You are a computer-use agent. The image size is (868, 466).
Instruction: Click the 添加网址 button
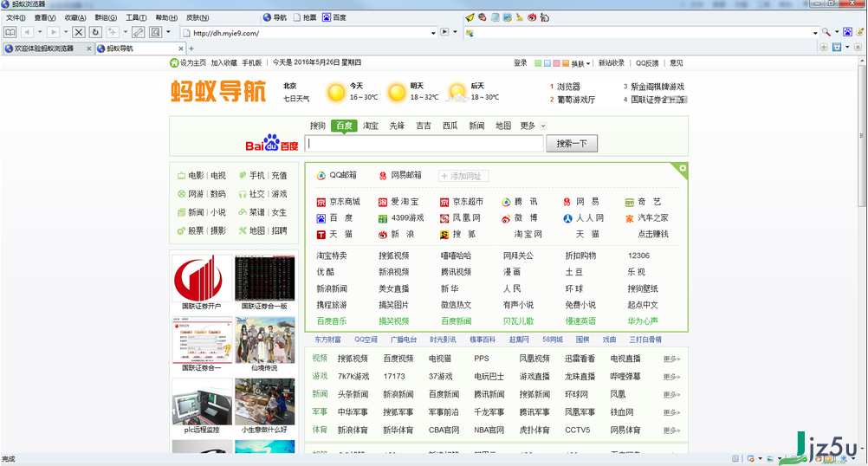[x=463, y=176]
